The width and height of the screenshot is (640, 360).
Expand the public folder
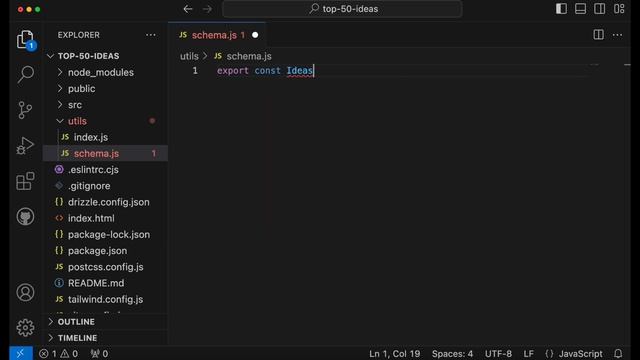[x=60, y=89]
